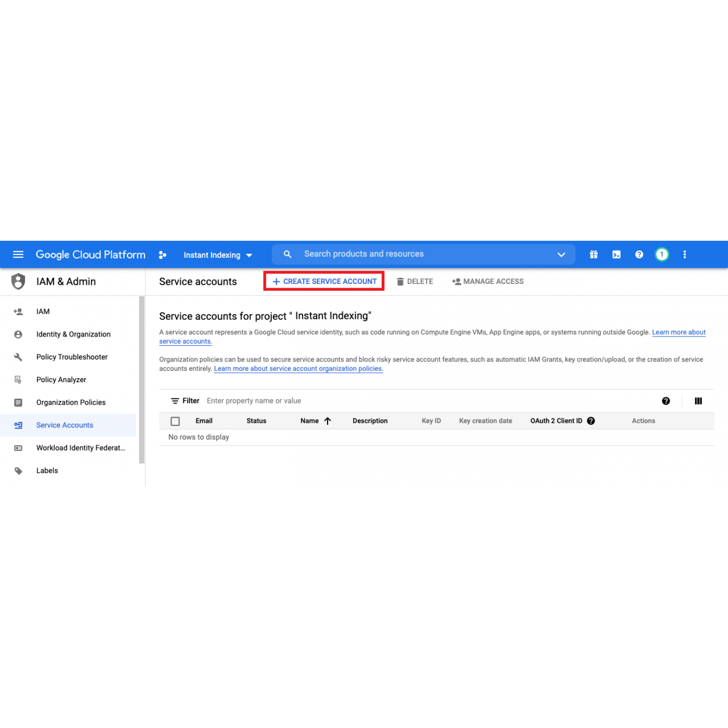Expand the search bar dropdown chevron

click(x=561, y=254)
